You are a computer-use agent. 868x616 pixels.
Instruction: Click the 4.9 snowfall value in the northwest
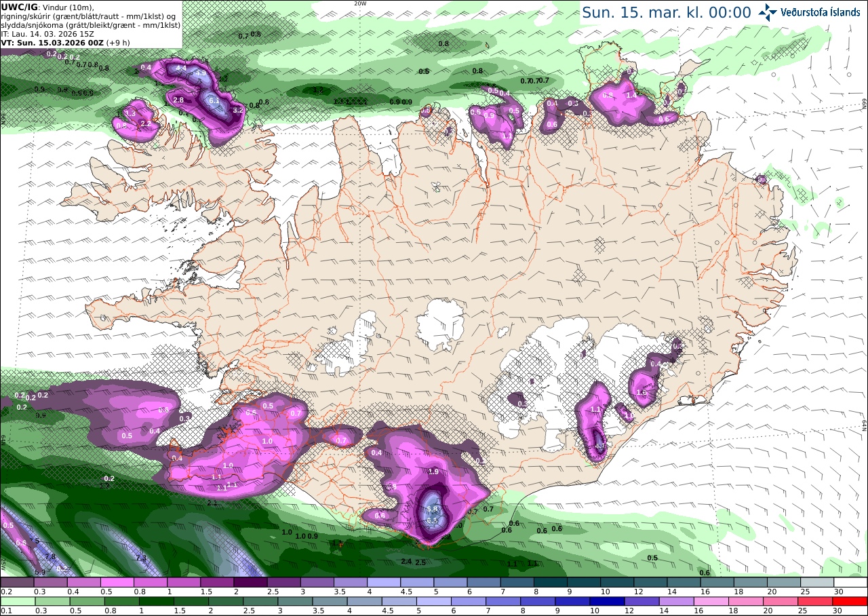pos(201,74)
